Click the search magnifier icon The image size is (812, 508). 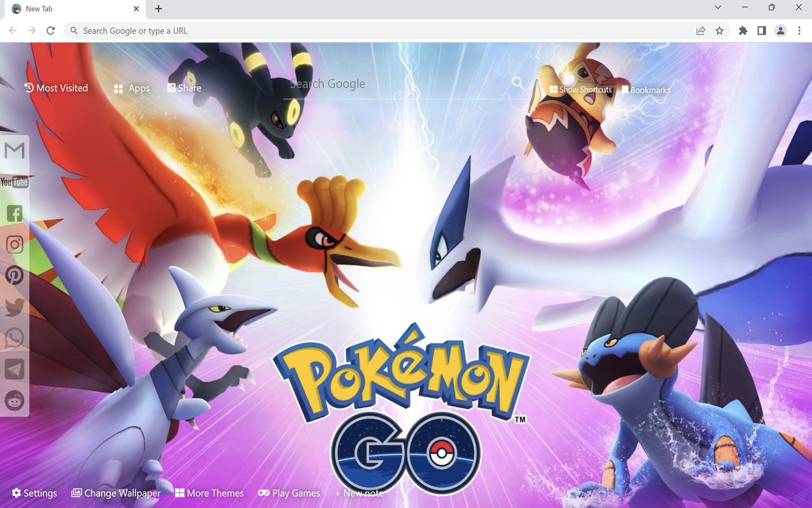518,83
